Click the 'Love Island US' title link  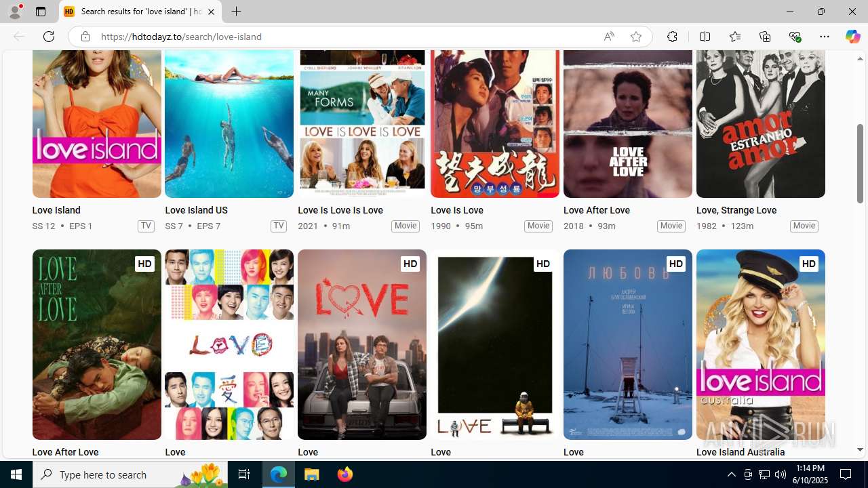pyautogui.click(x=196, y=210)
